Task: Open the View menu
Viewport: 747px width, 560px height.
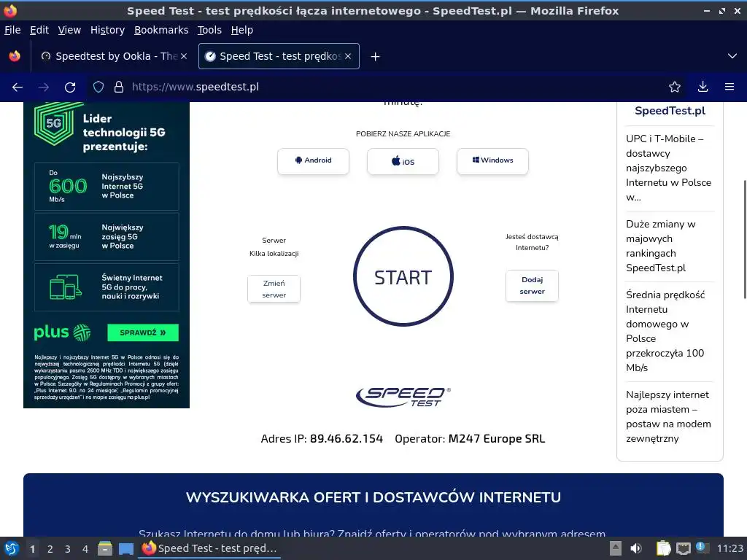Action: 69,30
